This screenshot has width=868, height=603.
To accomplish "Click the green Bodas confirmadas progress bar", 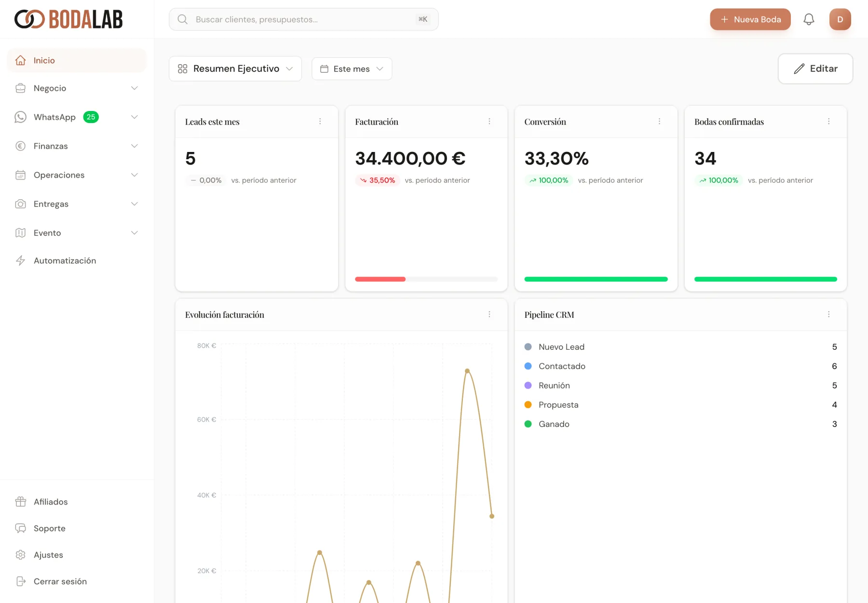I will click(766, 279).
